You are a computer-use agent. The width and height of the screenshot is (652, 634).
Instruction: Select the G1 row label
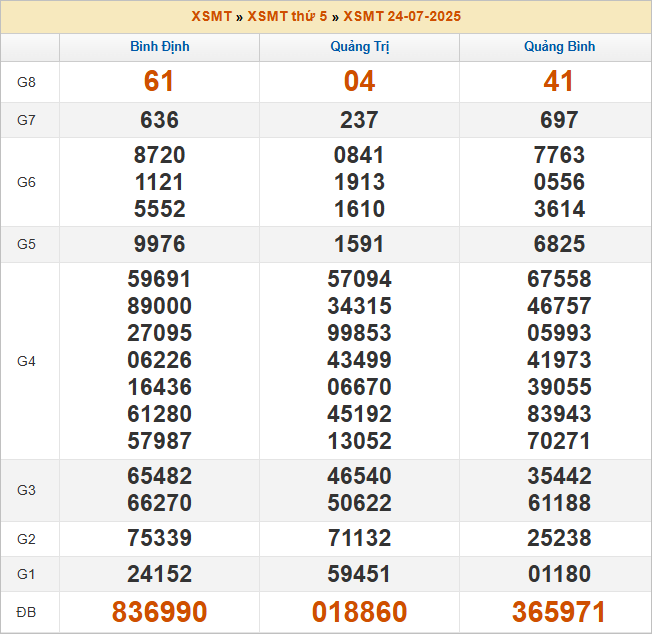pyautogui.click(x=26, y=574)
